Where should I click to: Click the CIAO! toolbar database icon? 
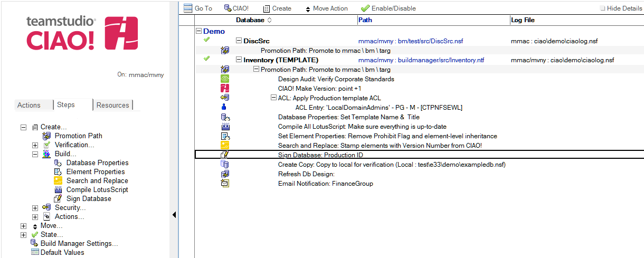[228, 8]
